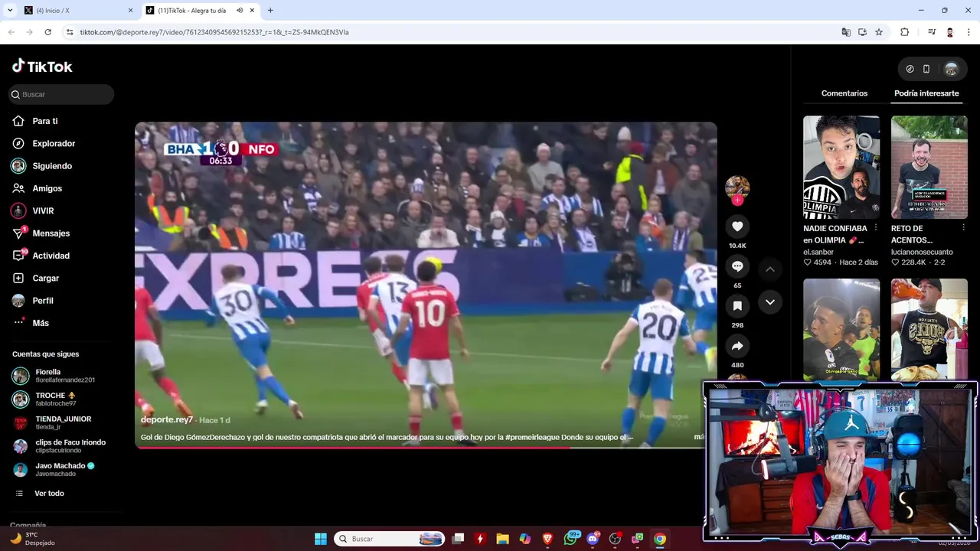Go to previous video with up chevron
Screen dimensions: 980x551
click(770, 269)
